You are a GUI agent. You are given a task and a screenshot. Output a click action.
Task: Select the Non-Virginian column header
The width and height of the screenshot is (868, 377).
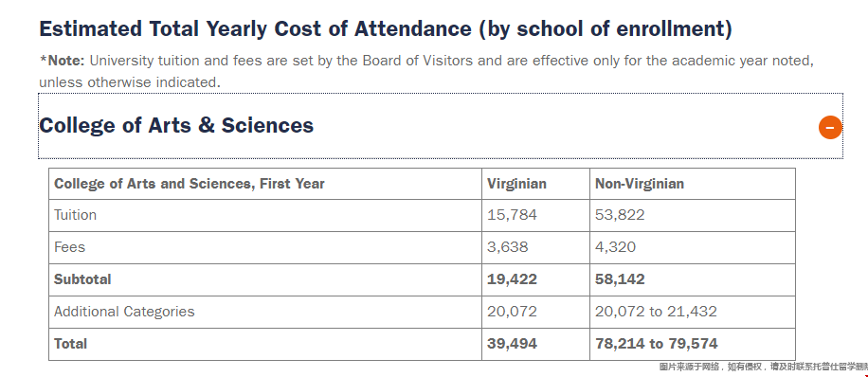click(640, 184)
